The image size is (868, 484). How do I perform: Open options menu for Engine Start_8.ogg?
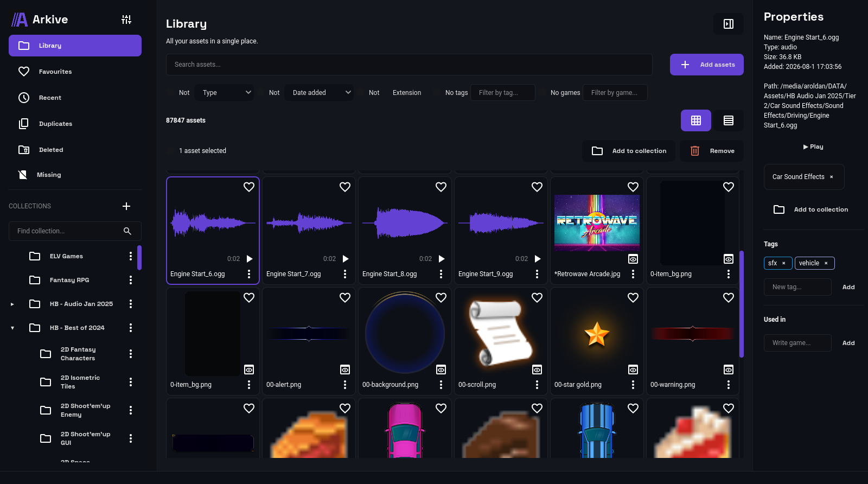pyautogui.click(x=441, y=274)
